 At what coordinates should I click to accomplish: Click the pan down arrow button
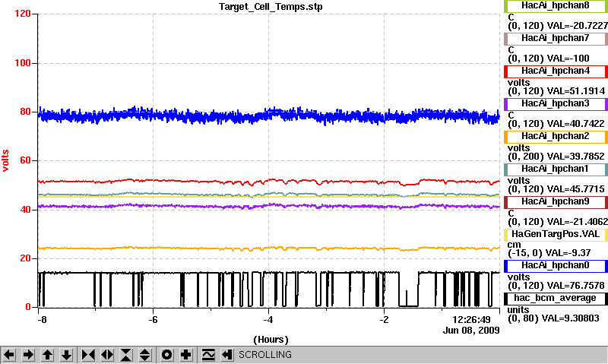point(67,355)
